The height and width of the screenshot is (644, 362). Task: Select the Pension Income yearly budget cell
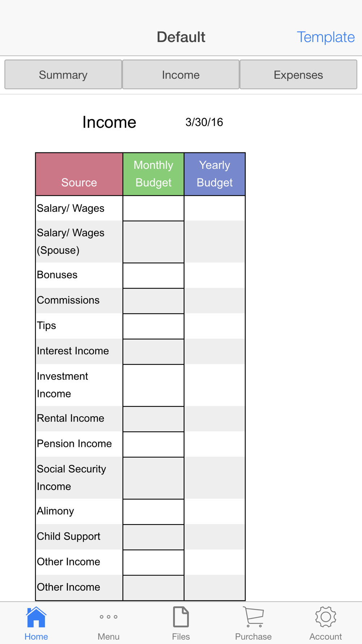pos(215,444)
